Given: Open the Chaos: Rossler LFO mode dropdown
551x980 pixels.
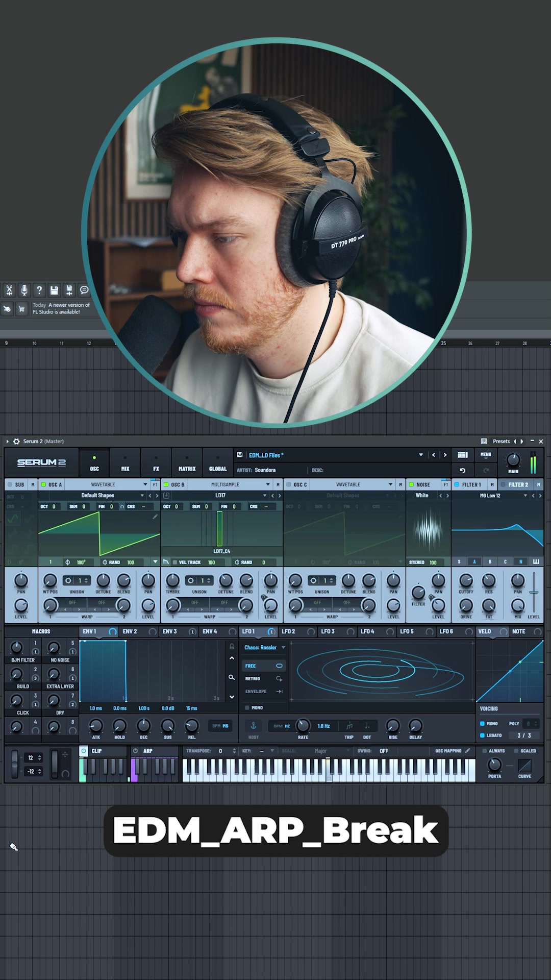Looking at the screenshot, I should point(264,648).
